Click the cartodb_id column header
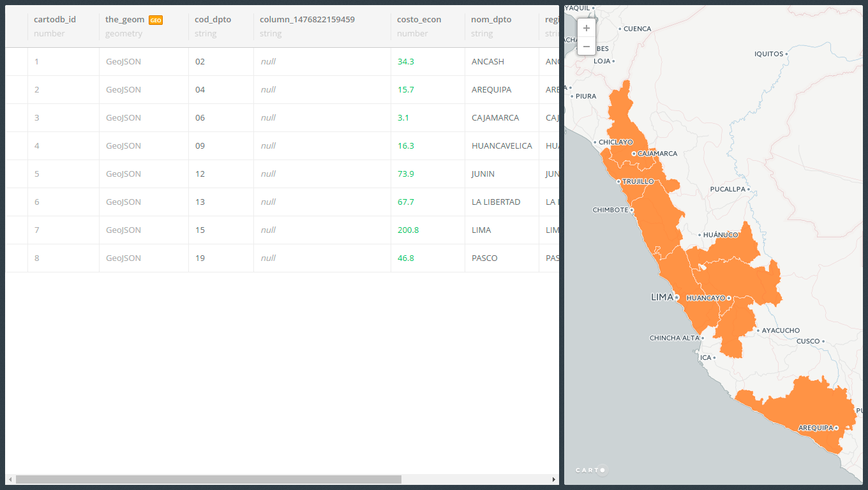Screen dimensions: 868x490 [x=55, y=19]
